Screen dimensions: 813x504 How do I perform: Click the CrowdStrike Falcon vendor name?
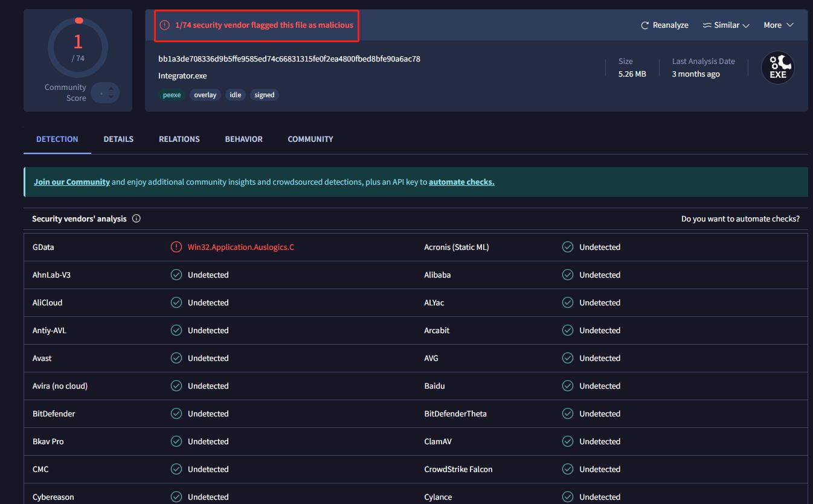(x=458, y=469)
